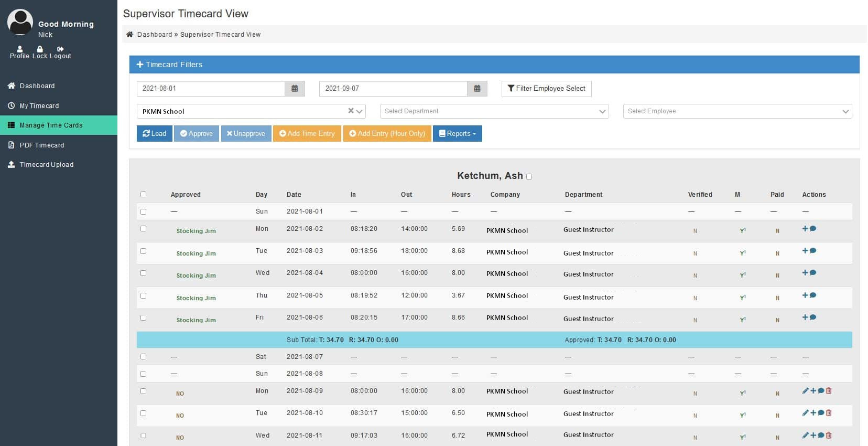The image size is (868, 446).
Task: Open the Reports dropdown menu
Action: click(x=458, y=134)
